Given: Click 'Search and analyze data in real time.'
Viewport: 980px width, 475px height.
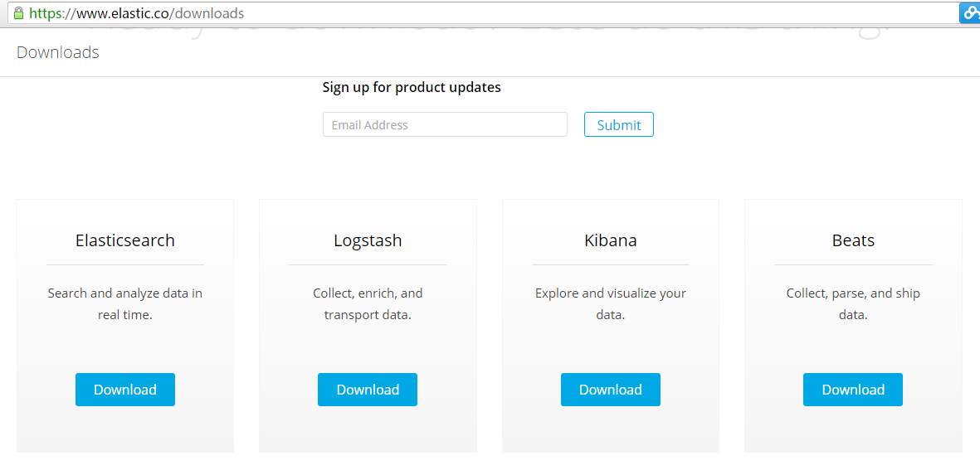Looking at the screenshot, I should [x=125, y=304].
